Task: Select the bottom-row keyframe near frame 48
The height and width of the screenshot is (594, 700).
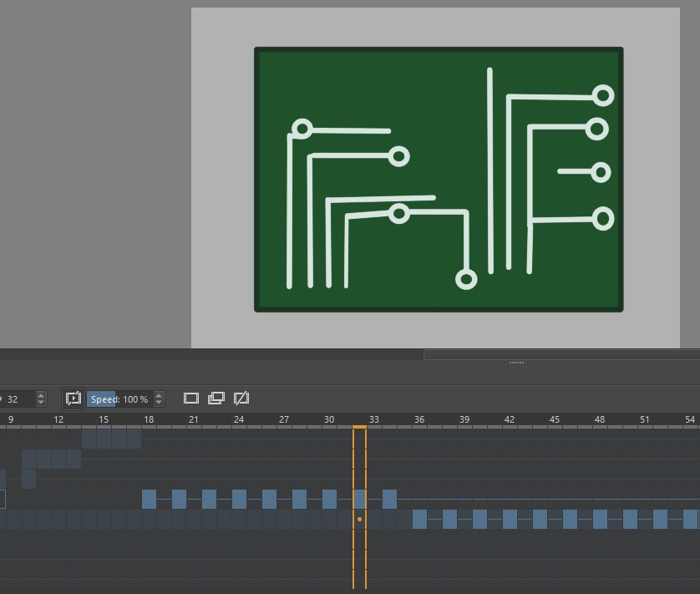Action: [599, 520]
